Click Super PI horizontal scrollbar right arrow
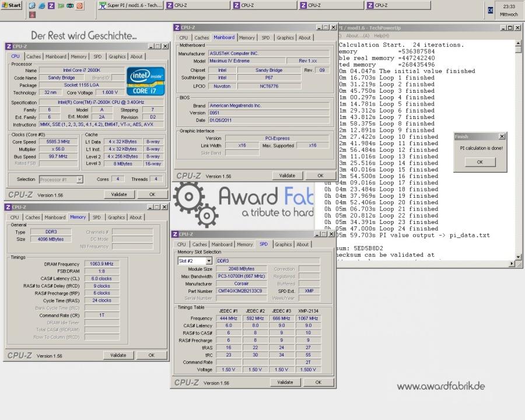 512,264
